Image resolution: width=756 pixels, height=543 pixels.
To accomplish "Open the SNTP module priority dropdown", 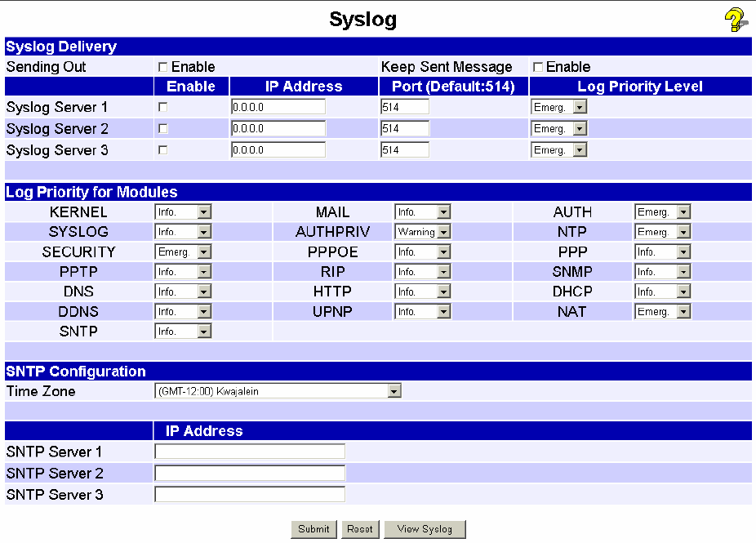I will click(x=183, y=332).
